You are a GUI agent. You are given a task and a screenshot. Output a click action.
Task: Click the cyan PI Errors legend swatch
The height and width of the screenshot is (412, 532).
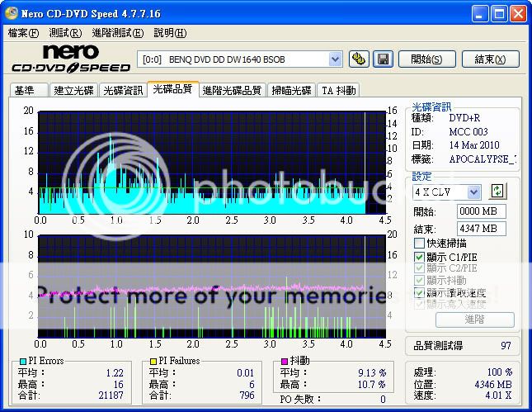point(23,361)
